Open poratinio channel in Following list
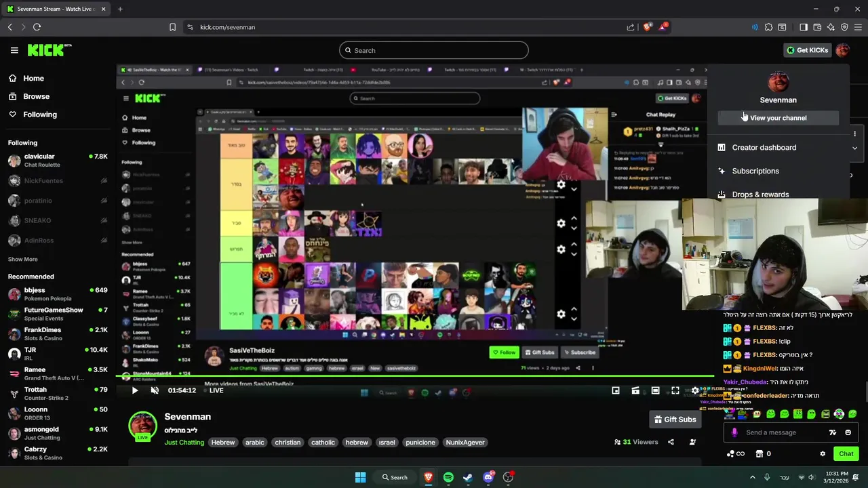 57,201
